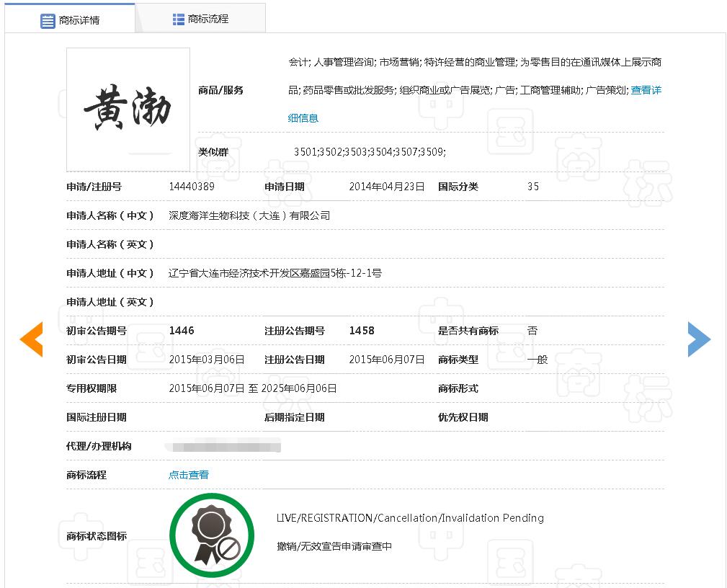The image size is (727, 588).
Task: Click the applicant address 辽宁省大连市经济技术开发区 text
Action: point(275,273)
